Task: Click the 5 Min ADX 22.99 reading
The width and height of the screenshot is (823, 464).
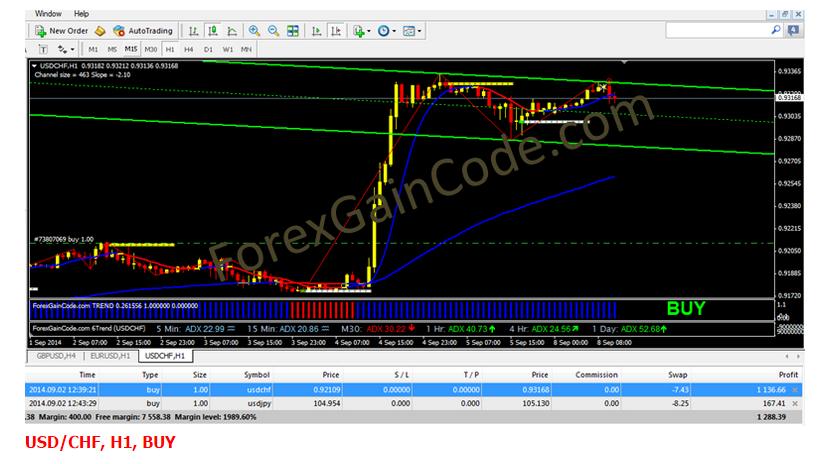Action: pyautogui.click(x=196, y=329)
